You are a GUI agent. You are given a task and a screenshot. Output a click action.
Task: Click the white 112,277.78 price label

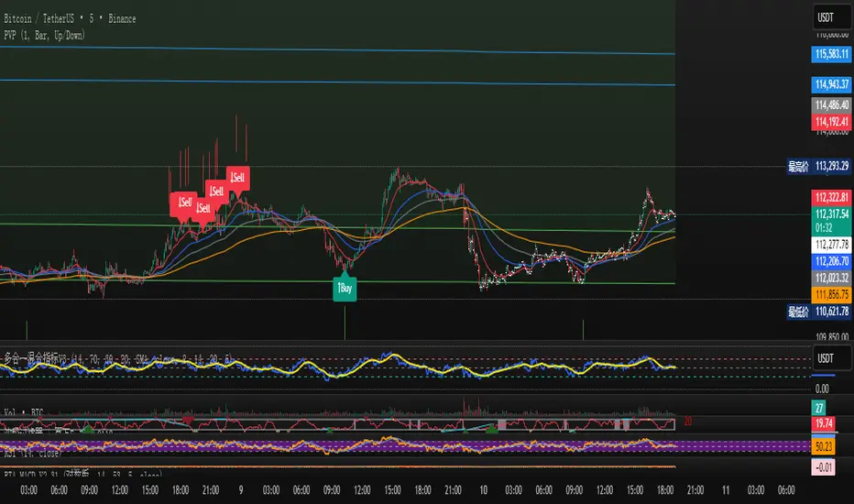pyautogui.click(x=831, y=245)
